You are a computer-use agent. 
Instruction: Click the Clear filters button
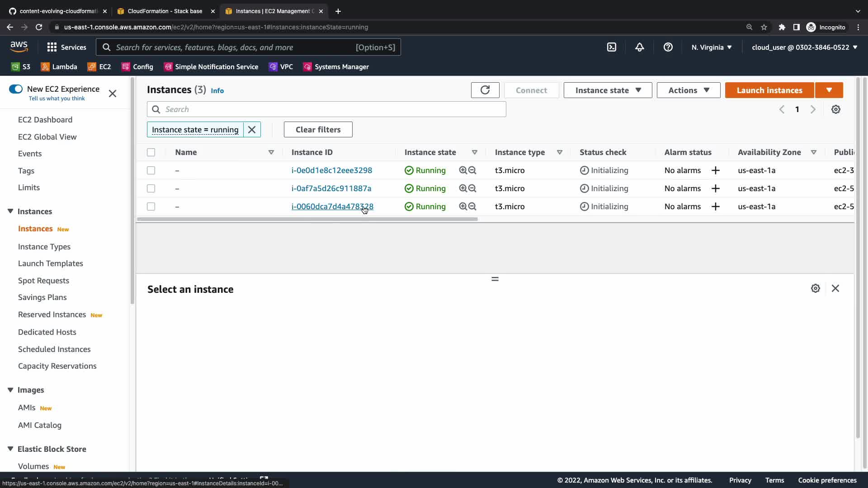pos(318,130)
